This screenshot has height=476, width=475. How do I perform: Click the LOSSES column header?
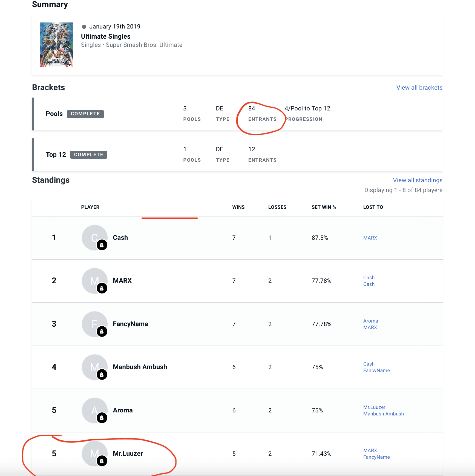[277, 207]
